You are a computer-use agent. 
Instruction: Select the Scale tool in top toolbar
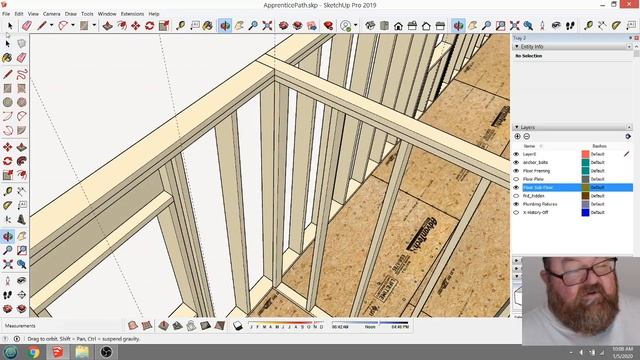pos(164,26)
